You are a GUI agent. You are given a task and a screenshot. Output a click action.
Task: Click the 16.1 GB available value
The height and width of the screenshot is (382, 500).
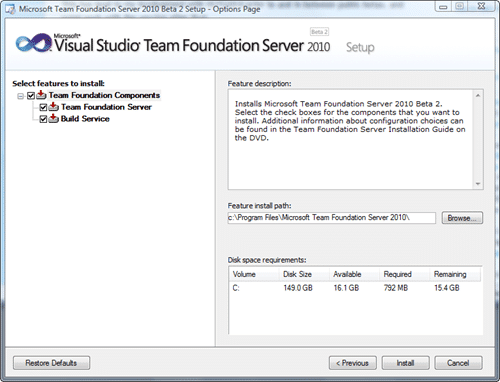point(346,288)
